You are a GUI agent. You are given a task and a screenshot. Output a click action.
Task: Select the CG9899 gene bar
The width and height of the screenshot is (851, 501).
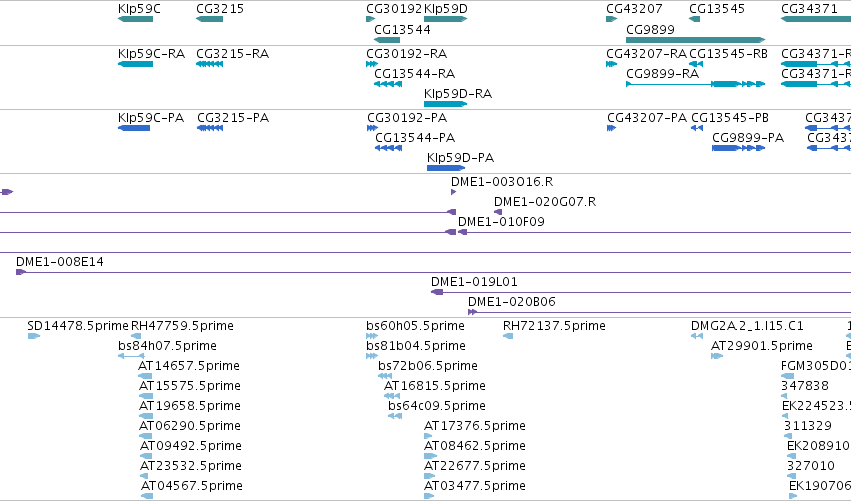coord(695,40)
